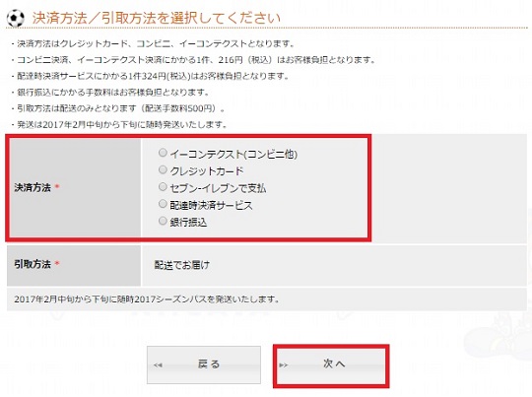Go to the next step with 次へ
Viewport: 532px width, 397px height.
[331, 365]
